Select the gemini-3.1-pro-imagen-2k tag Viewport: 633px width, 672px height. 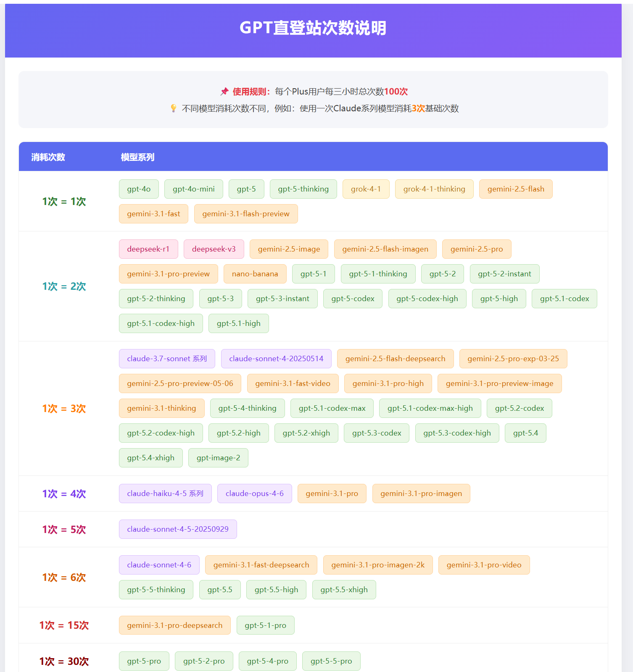[x=378, y=565]
